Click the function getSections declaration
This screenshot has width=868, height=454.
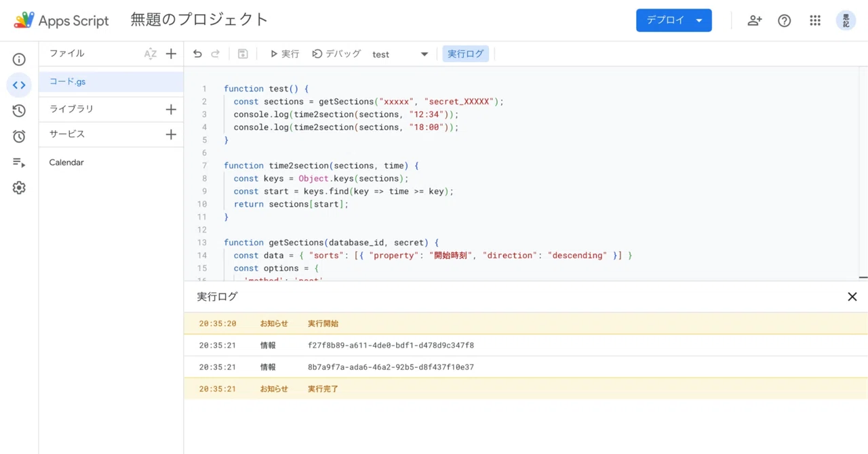click(332, 243)
